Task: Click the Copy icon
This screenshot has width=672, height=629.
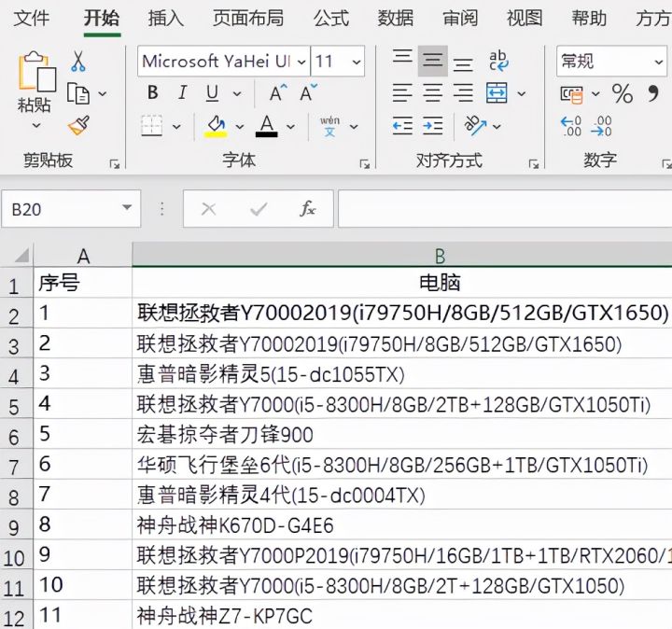Action: (x=78, y=93)
